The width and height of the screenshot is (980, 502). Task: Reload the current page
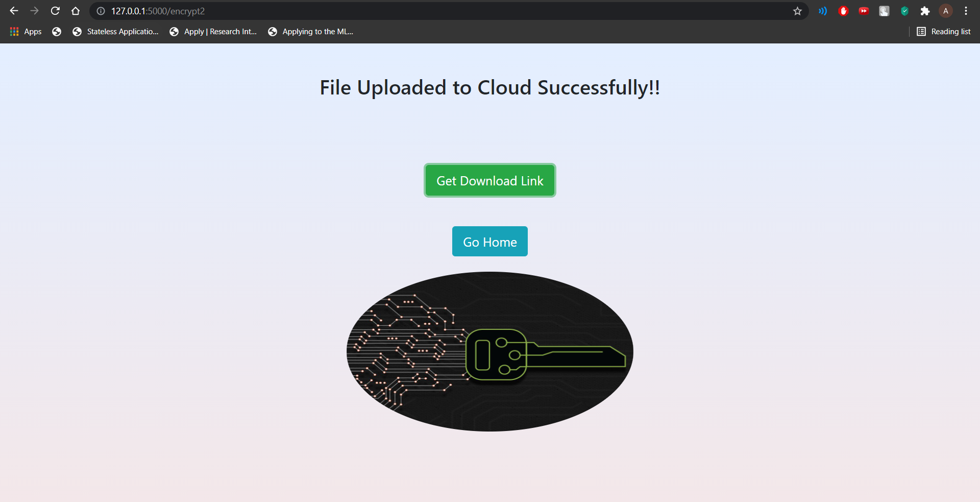click(55, 11)
